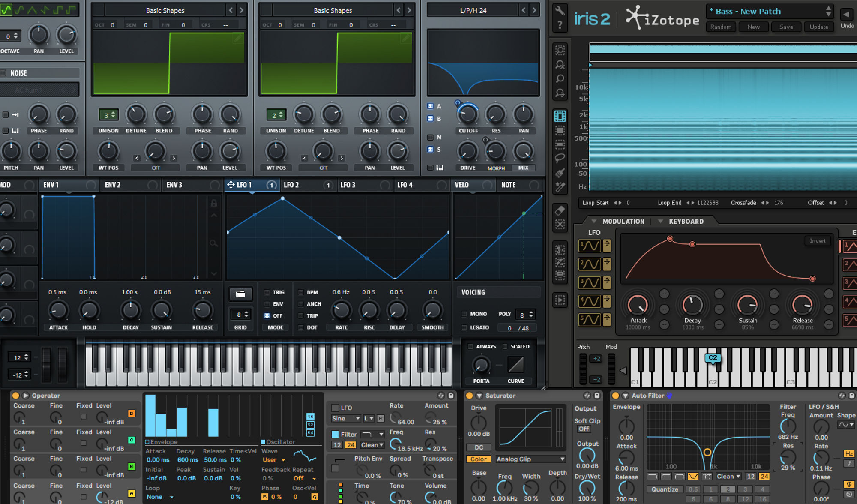Click the Undo button in Iris 2
This screenshot has height=504, width=857.
tap(847, 25)
